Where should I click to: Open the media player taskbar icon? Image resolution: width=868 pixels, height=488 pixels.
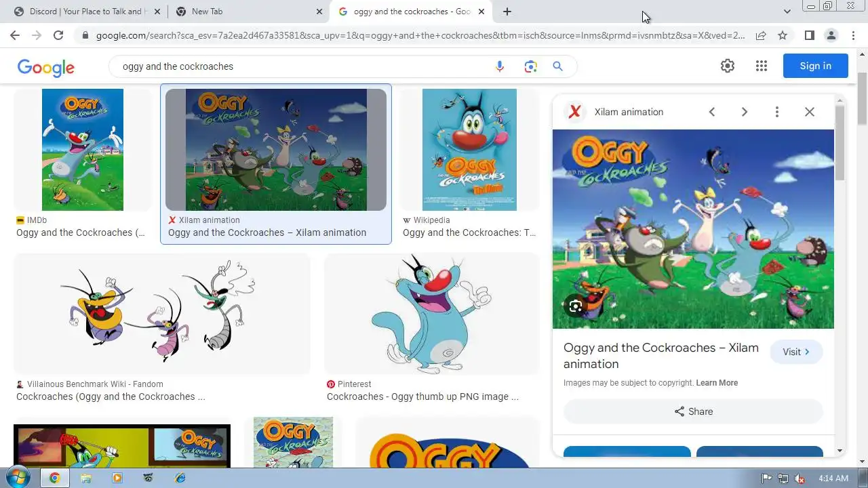(117, 478)
